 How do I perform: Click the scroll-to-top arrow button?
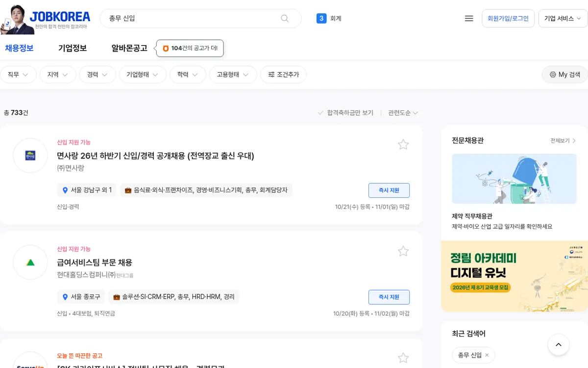coord(559,345)
